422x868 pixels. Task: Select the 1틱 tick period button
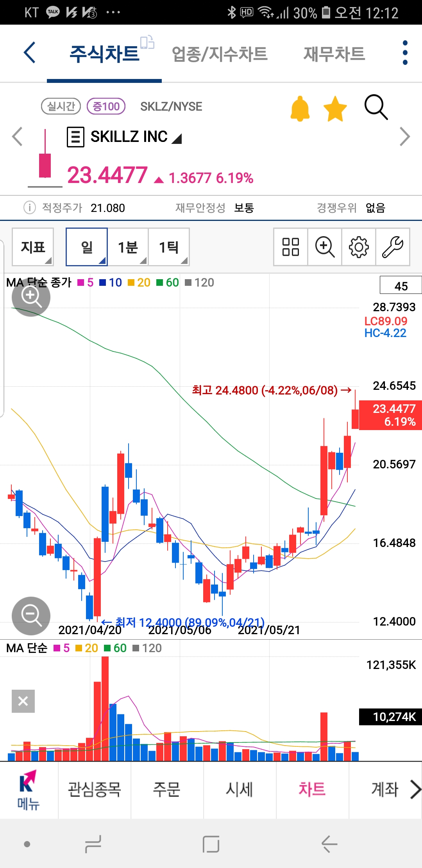(169, 247)
